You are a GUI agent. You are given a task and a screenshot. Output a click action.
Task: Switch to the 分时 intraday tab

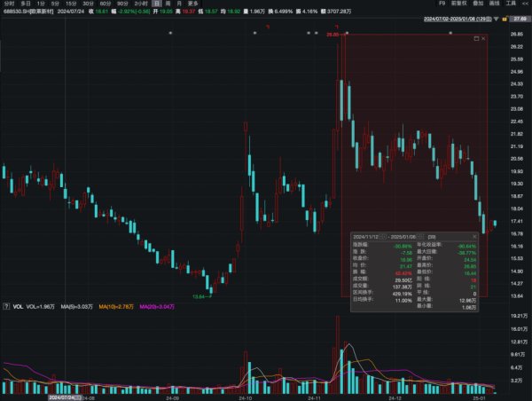9,4
